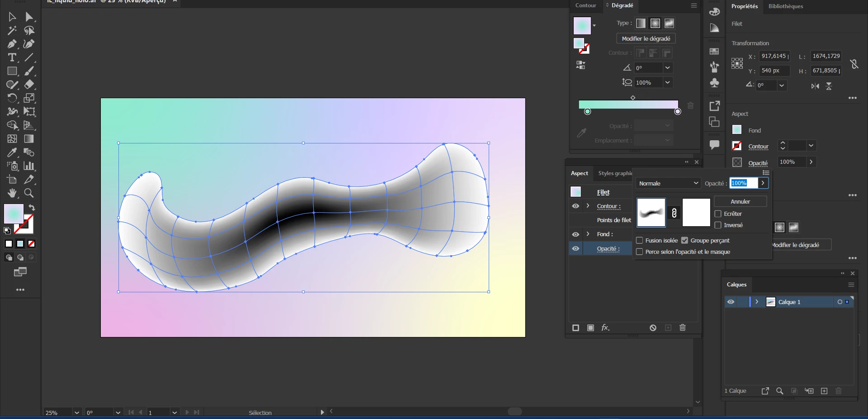Expand the Contour row in Aspect panel
This screenshot has height=419, width=868.
[x=588, y=206]
